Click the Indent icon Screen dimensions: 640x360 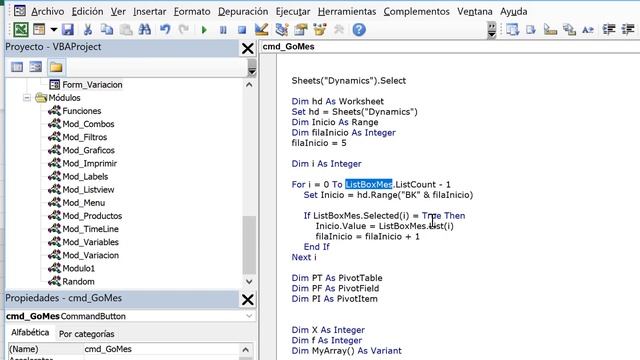point(609,30)
